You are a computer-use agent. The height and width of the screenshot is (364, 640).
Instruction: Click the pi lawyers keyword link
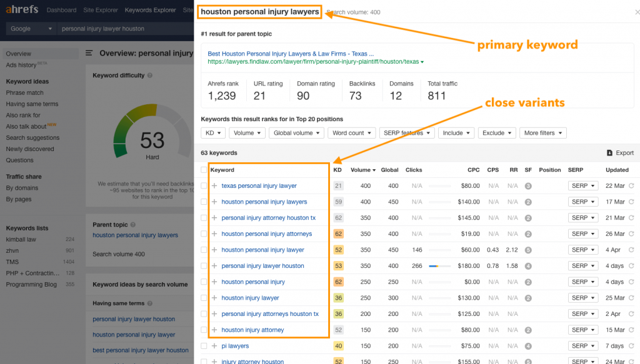point(235,346)
